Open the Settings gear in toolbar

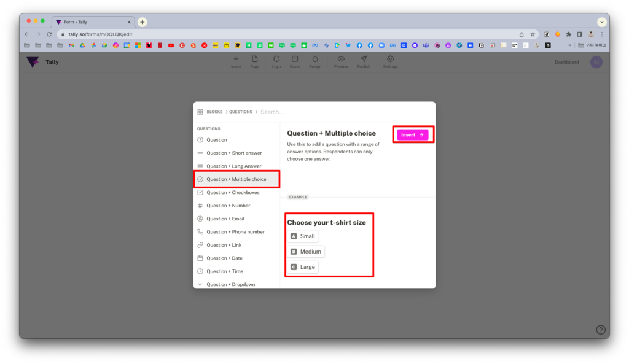pyautogui.click(x=390, y=60)
